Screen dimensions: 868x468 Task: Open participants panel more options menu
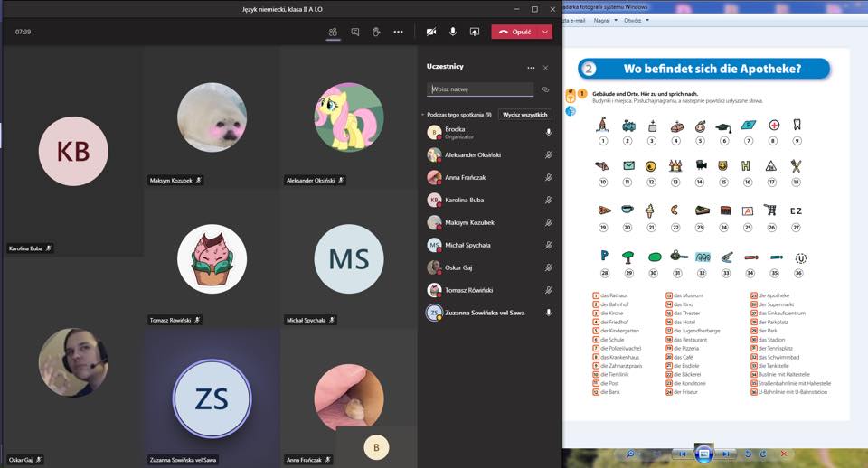coord(531,68)
